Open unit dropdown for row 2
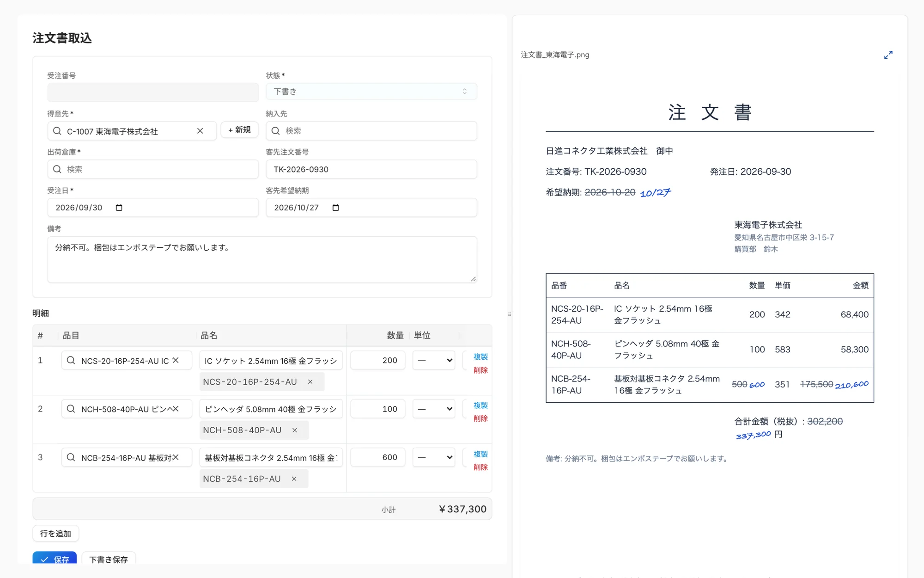Viewport: 924px width, 578px height. (x=434, y=409)
